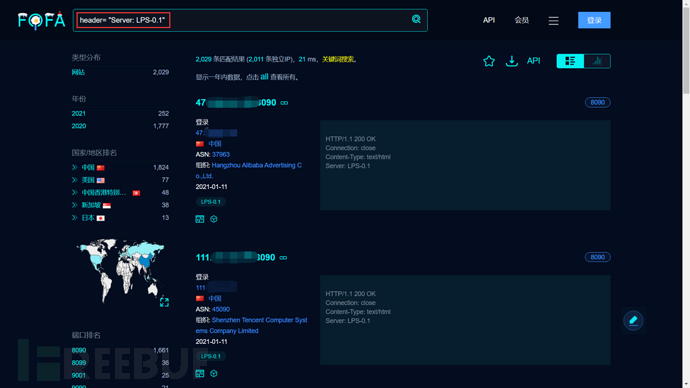This screenshot has width=690, height=388.
Task: Open link icon beside the 111 result
Action: [x=283, y=258]
